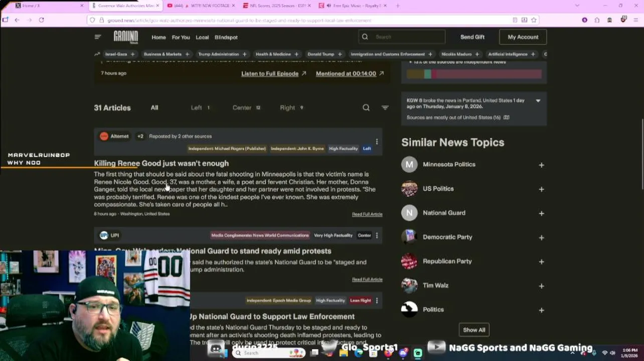Image resolution: width=644 pixels, height=361 pixels.
Task: Click the Ground News search field
Action: pyautogui.click(x=402, y=37)
